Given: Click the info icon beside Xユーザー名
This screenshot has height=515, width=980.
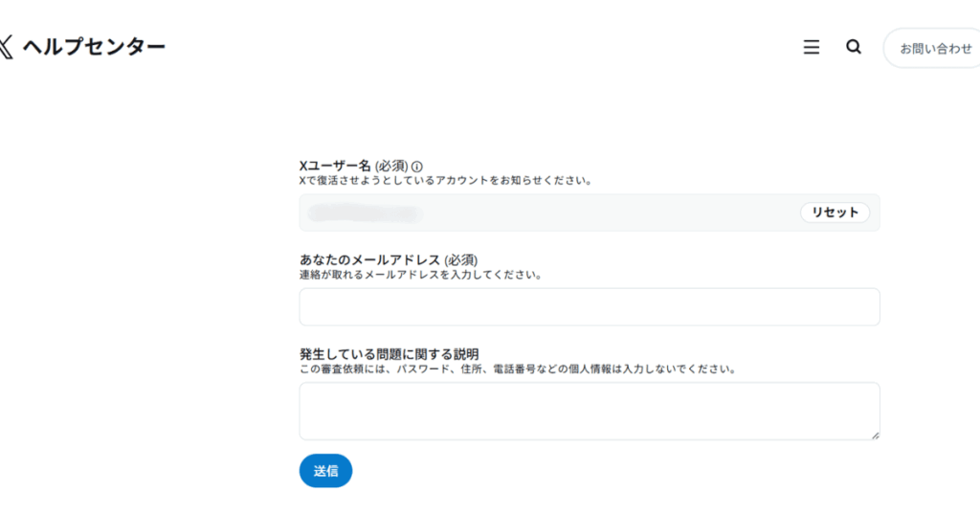Looking at the screenshot, I should [x=417, y=167].
